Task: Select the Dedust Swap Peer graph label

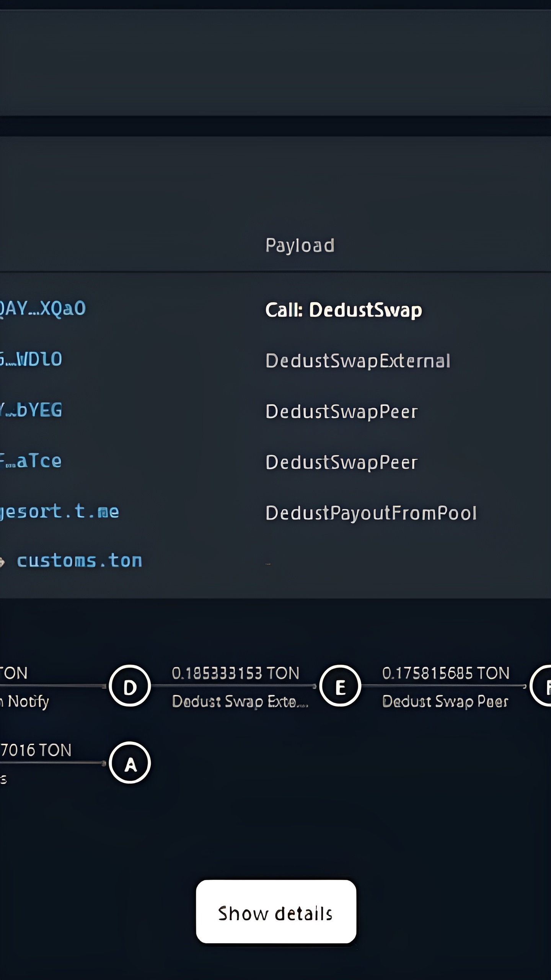Action: click(445, 701)
